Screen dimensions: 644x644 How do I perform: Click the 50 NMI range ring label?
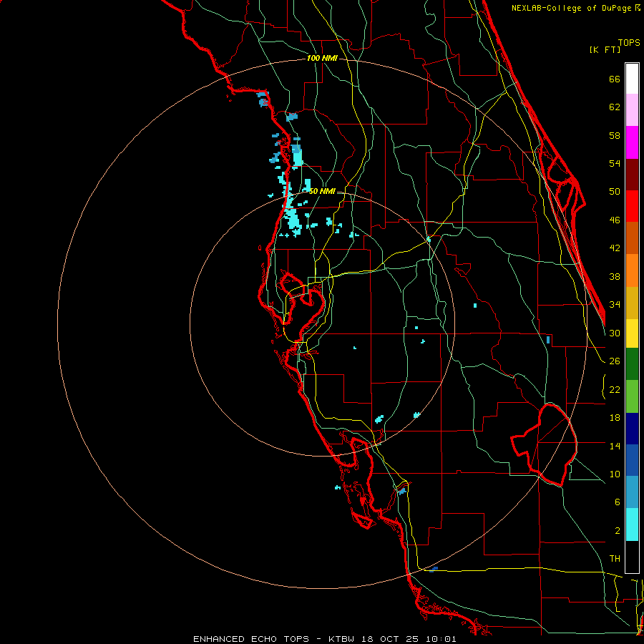pos(322,191)
